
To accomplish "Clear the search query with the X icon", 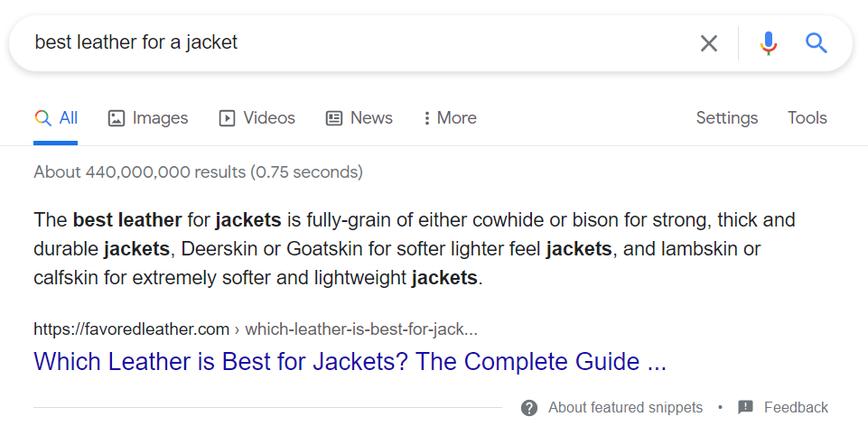I will pos(708,43).
